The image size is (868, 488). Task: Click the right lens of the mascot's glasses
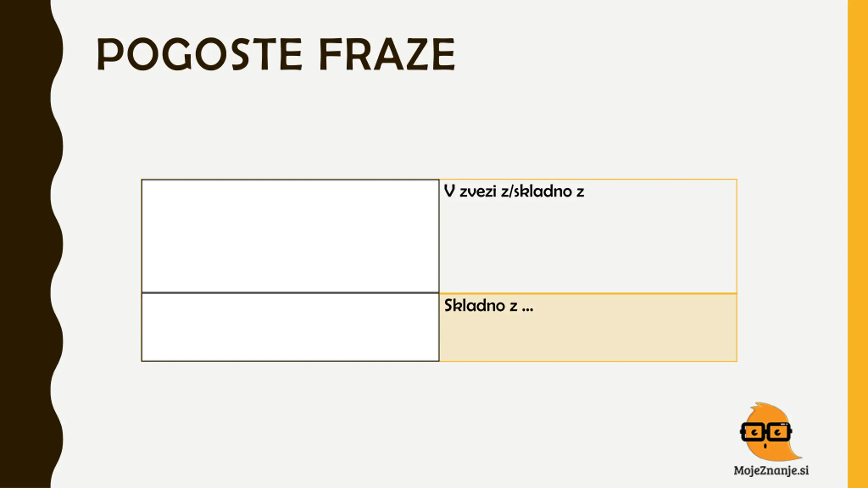pos(778,432)
